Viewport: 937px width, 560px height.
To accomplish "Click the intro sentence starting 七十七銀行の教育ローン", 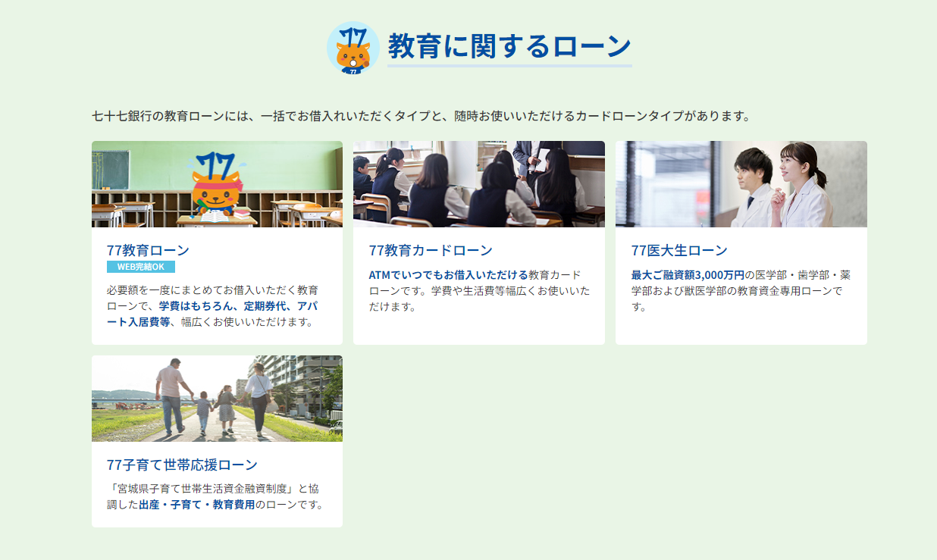I will click(421, 117).
